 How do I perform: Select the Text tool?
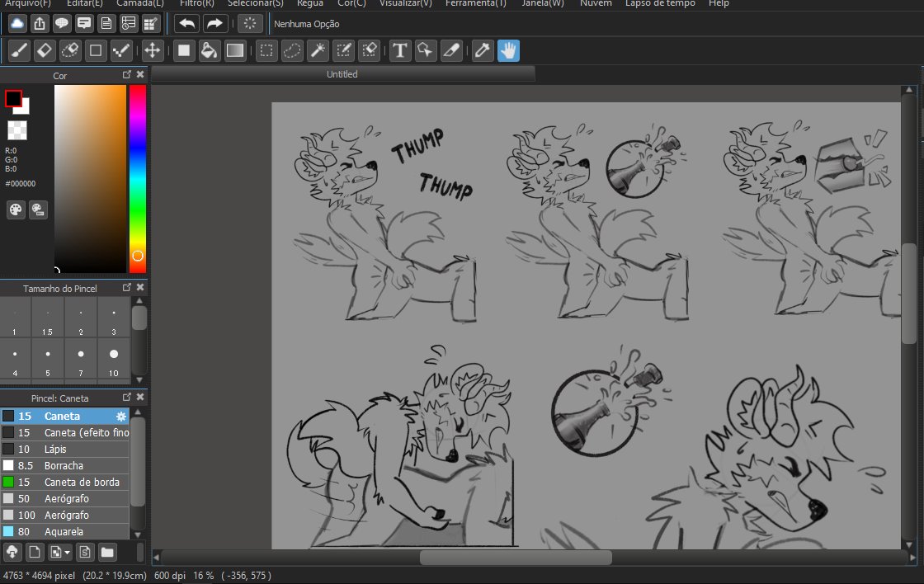399,50
